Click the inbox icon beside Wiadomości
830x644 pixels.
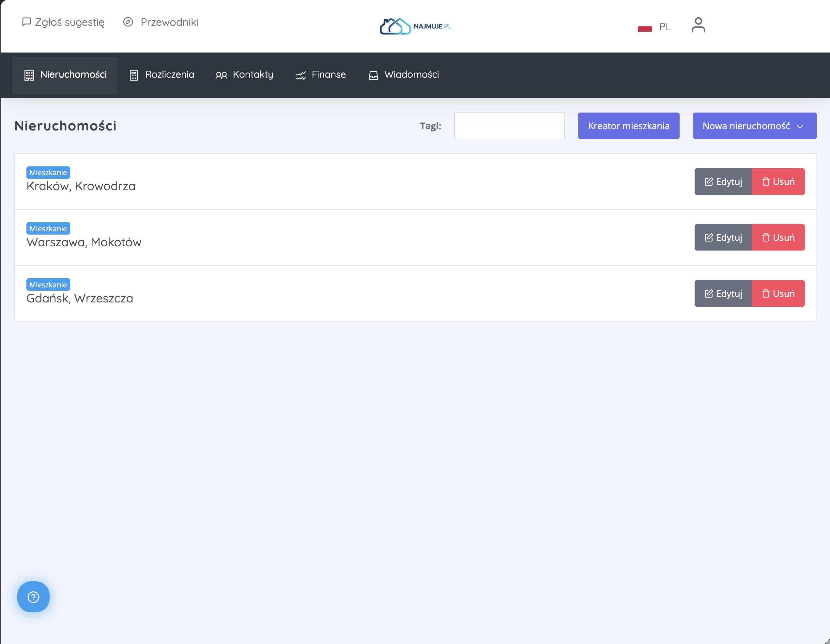pyautogui.click(x=373, y=75)
